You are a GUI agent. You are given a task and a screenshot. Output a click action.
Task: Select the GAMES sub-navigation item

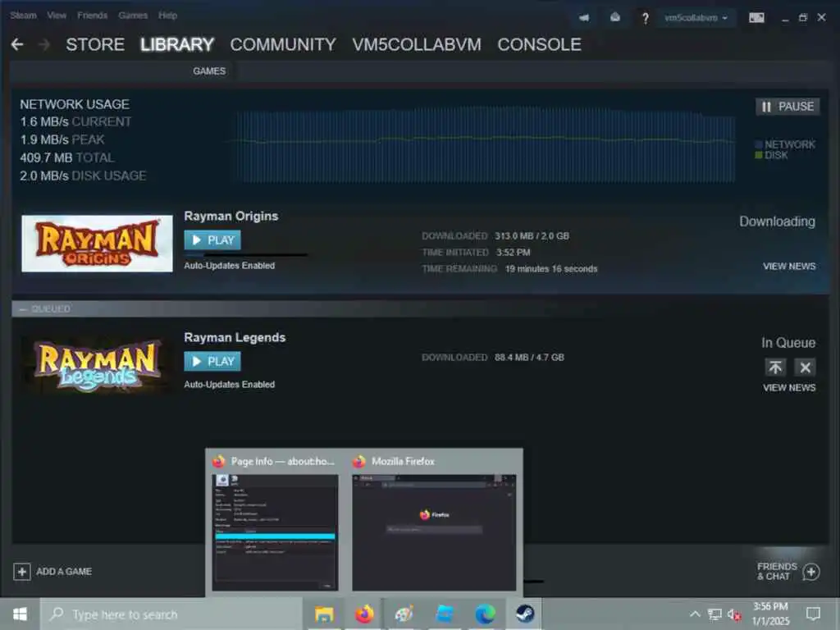[x=209, y=71]
